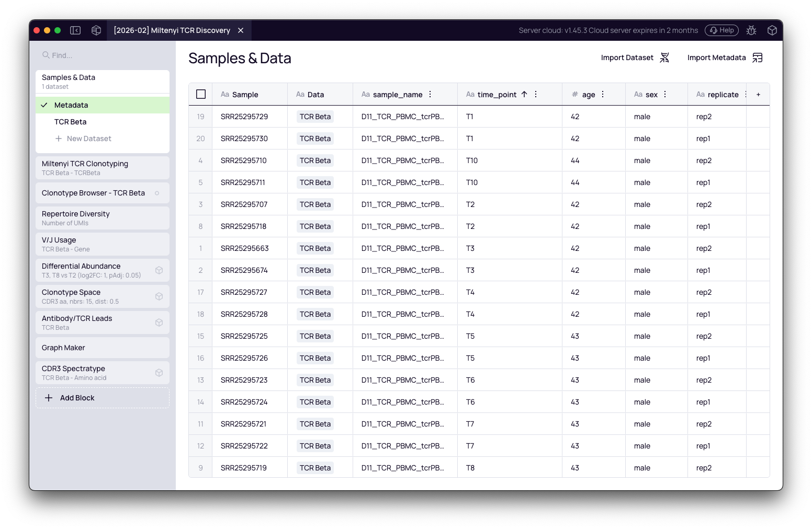Click the collapse sidebar icon in title bar

tap(75, 30)
